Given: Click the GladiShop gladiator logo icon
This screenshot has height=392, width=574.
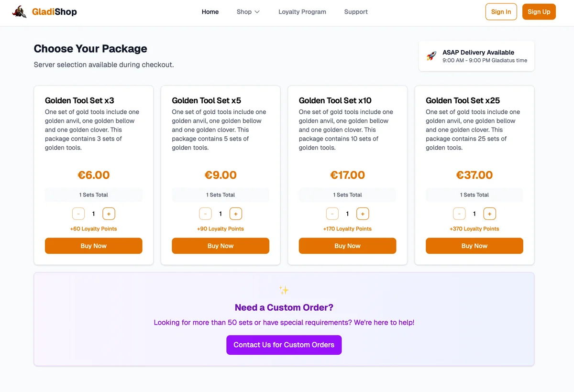Looking at the screenshot, I should pos(20,12).
